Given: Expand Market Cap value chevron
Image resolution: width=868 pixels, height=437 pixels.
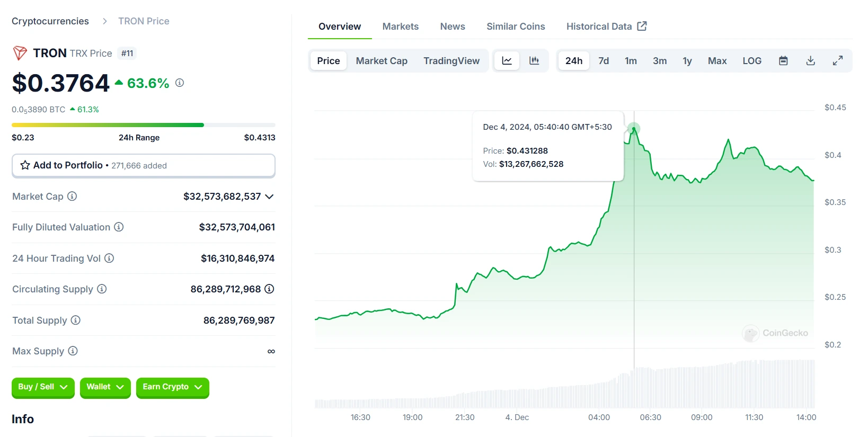Looking at the screenshot, I should 269,197.
